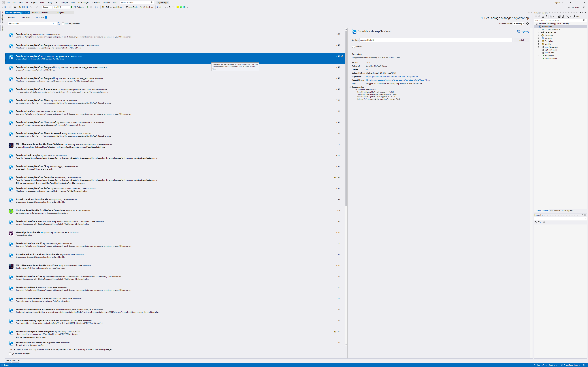Open the Extensions menu
Viewport: 588px width, 367px height.
(96, 2)
